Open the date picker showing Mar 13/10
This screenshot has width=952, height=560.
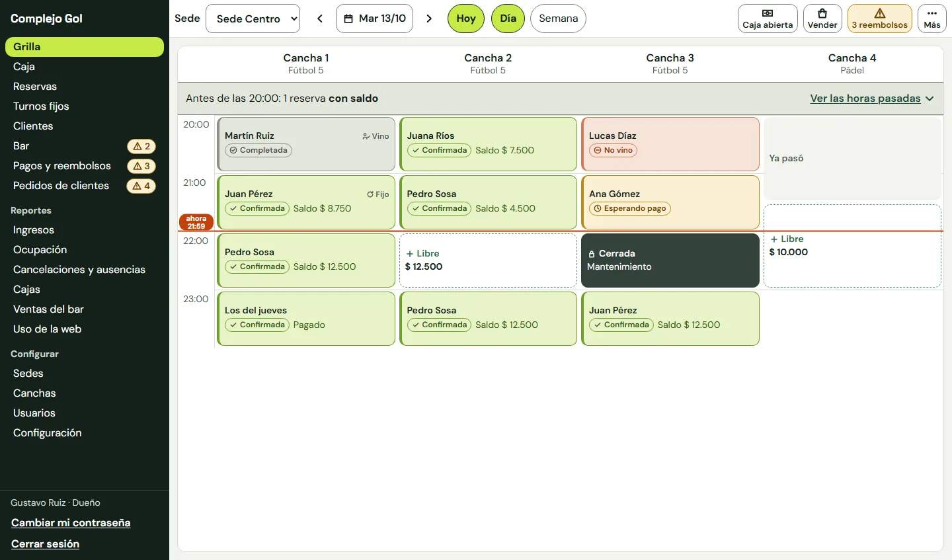coord(374,19)
